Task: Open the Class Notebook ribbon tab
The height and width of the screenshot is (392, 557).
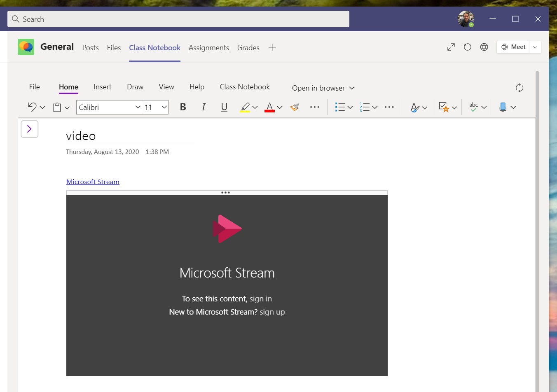Action: tap(245, 87)
